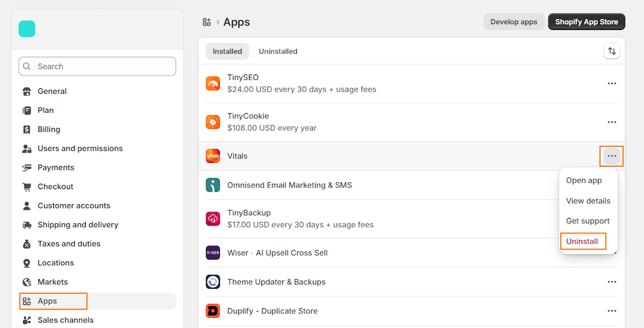Select Get support in the context menu
The image size is (644, 328).
pos(588,220)
